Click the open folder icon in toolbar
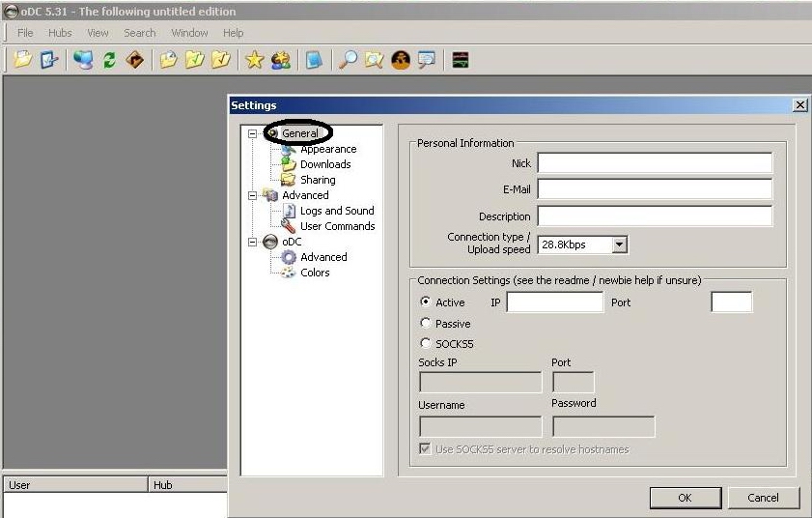Screen dimensions: 812x518 tap(22, 60)
